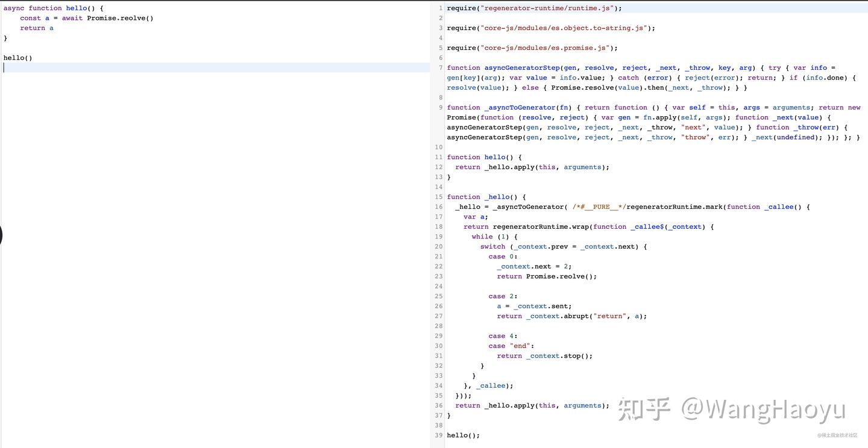Click line number 1 in the output gutter
The height and width of the screenshot is (448, 868).
point(441,8)
